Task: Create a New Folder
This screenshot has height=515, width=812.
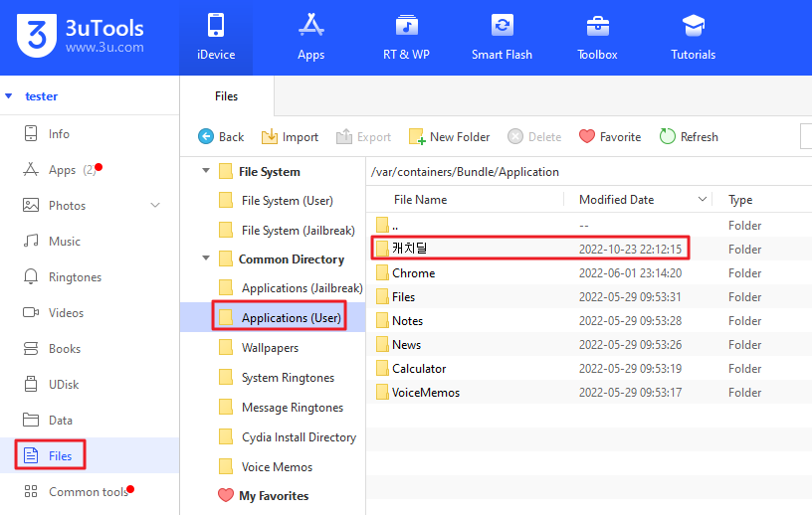Action: tap(449, 136)
